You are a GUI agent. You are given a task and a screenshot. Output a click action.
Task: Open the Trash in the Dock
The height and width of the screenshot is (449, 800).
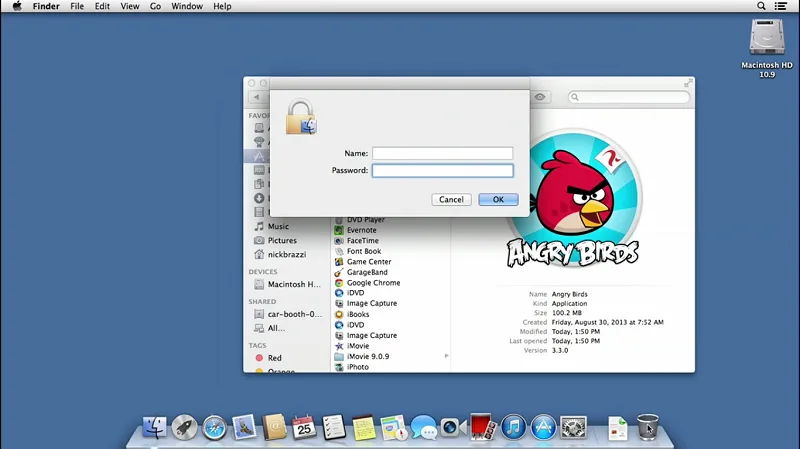click(x=647, y=428)
